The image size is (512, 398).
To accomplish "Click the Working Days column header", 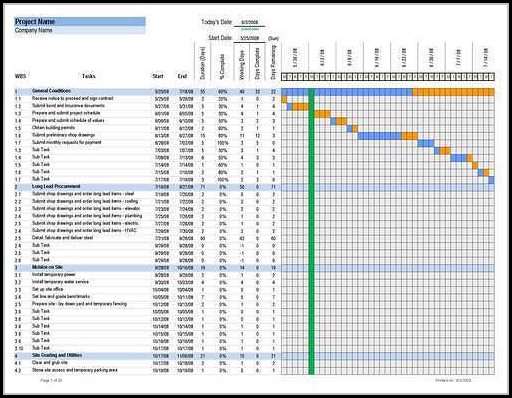I will [x=242, y=65].
